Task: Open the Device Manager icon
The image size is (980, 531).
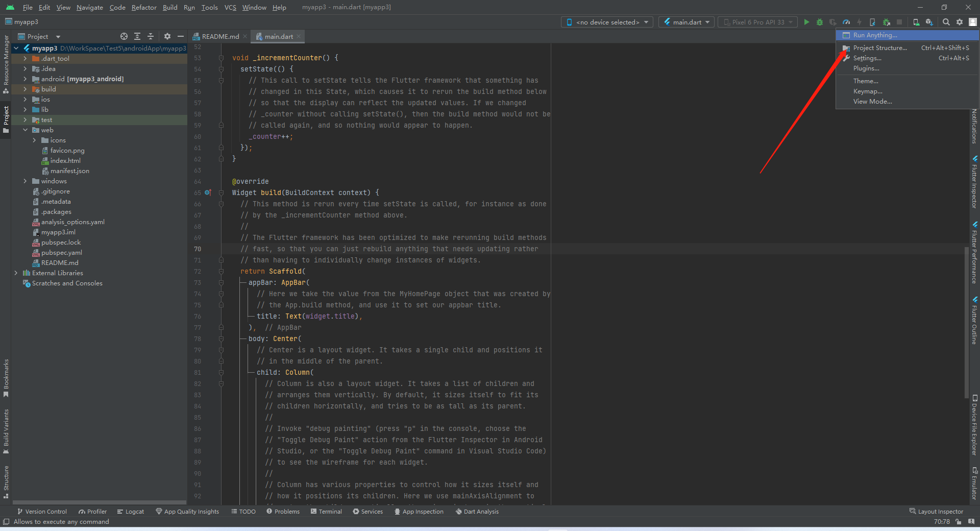Action: (916, 22)
